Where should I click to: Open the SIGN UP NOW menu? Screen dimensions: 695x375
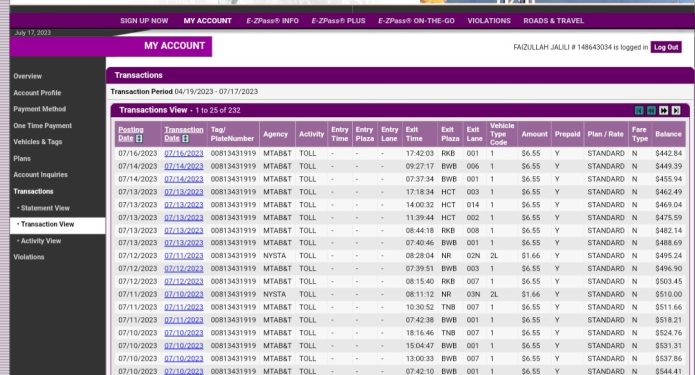click(144, 21)
